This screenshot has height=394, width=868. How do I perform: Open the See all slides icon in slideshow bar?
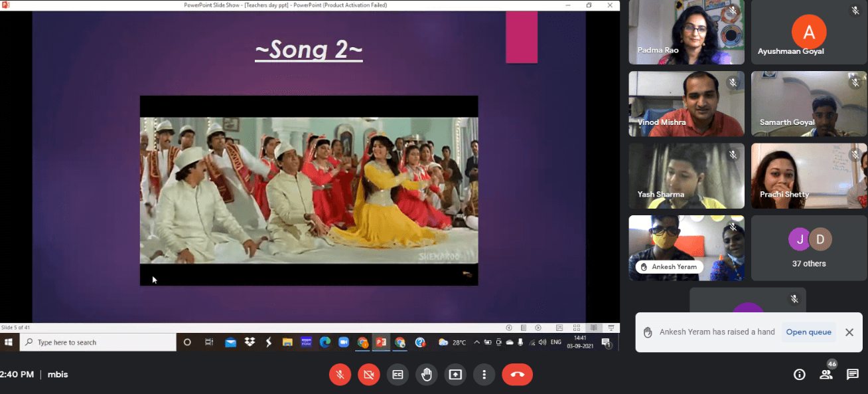point(524,328)
